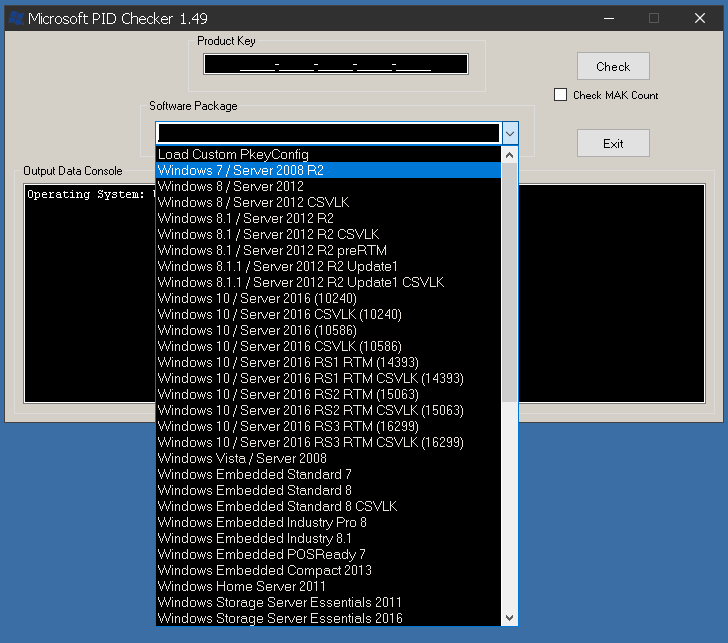Select Windows Embedded POSReady 7

pyautogui.click(x=328, y=555)
